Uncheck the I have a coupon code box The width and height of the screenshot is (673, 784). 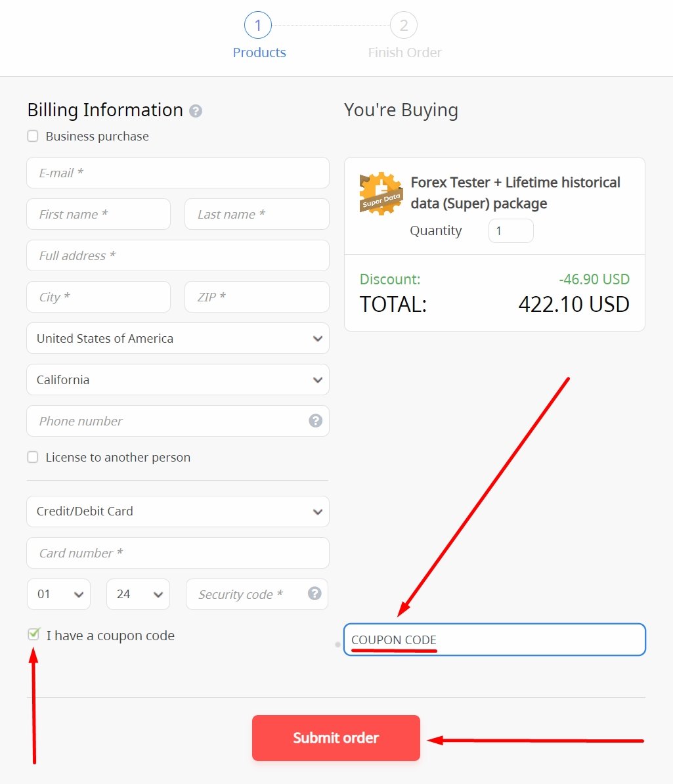click(33, 634)
